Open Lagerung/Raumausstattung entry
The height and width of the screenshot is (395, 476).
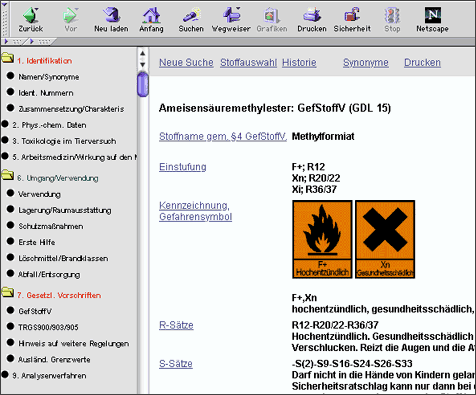point(65,210)
